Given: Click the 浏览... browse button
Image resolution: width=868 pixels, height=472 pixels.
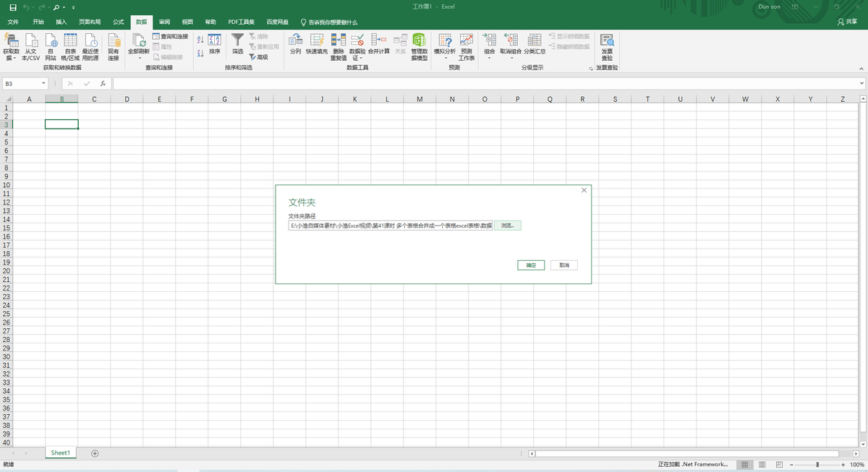Looking at the screenshot, I should (x=508, y=226).
